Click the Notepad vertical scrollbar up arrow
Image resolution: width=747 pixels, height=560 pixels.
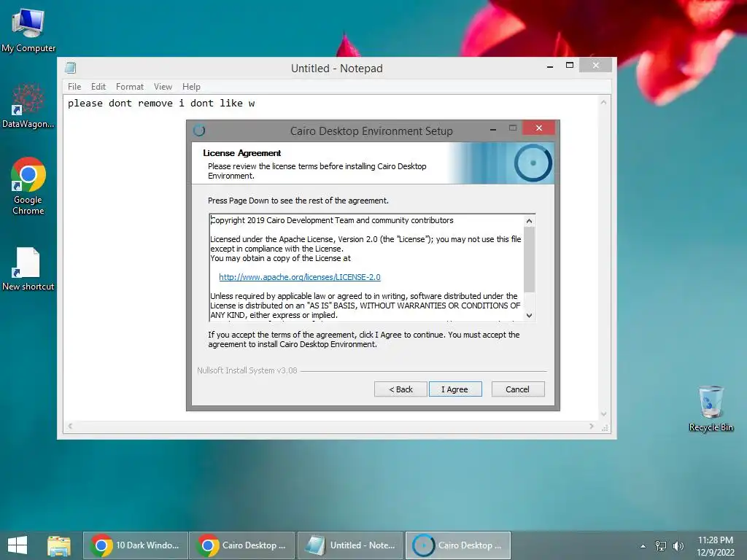pyautogui.click(x=603, y=102)
